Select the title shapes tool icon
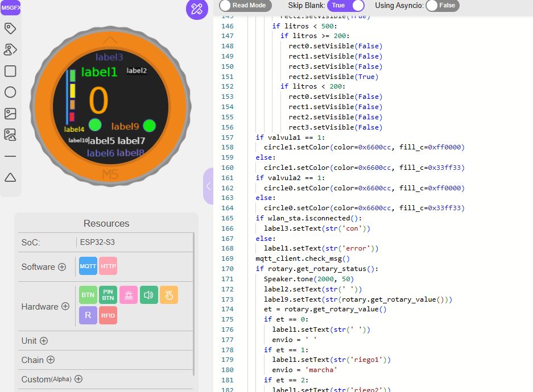Image resolution: width=533 pixels, height=392 pixels. [10, 49]
